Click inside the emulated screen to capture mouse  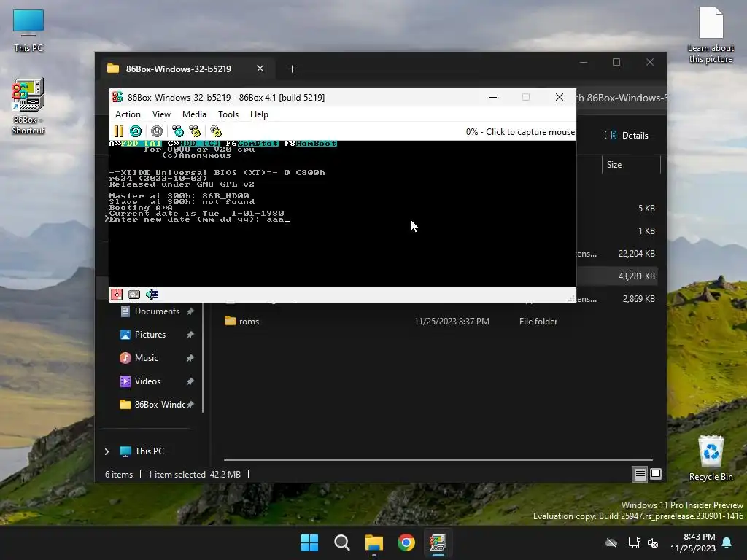click(343, 214)
